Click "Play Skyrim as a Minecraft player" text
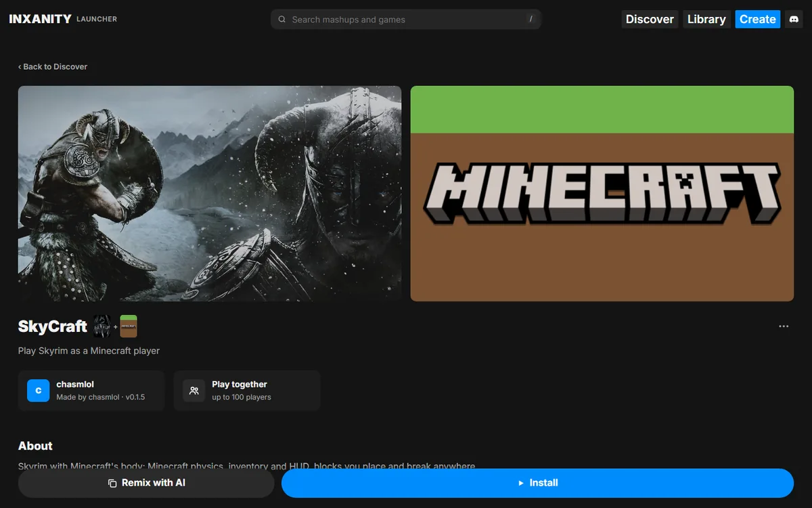The width and height of the screenshot is (812, 508). (x=89, y=351)
